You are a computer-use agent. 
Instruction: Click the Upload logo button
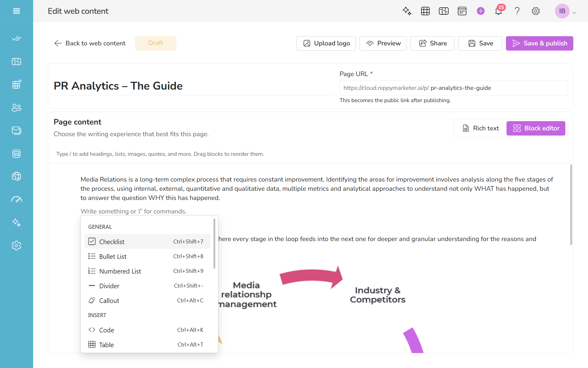pyautogui.click(x=326, y=43)
